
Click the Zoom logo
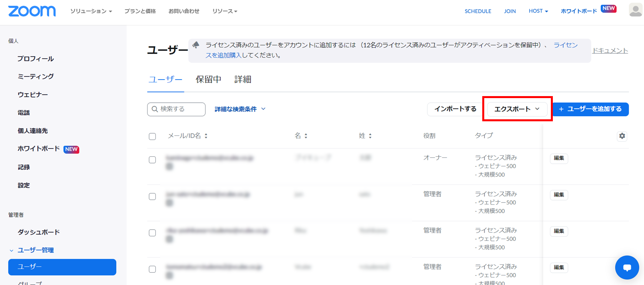32,11
